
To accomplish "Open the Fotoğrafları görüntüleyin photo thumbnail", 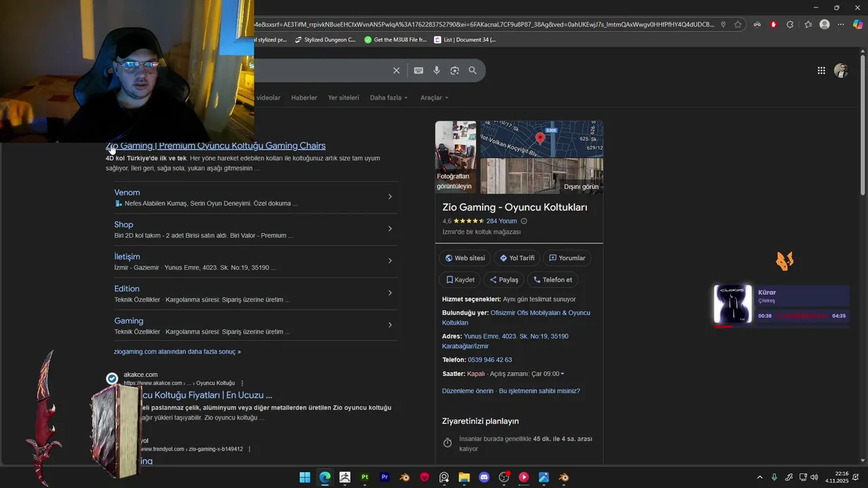I will (456, 157).
